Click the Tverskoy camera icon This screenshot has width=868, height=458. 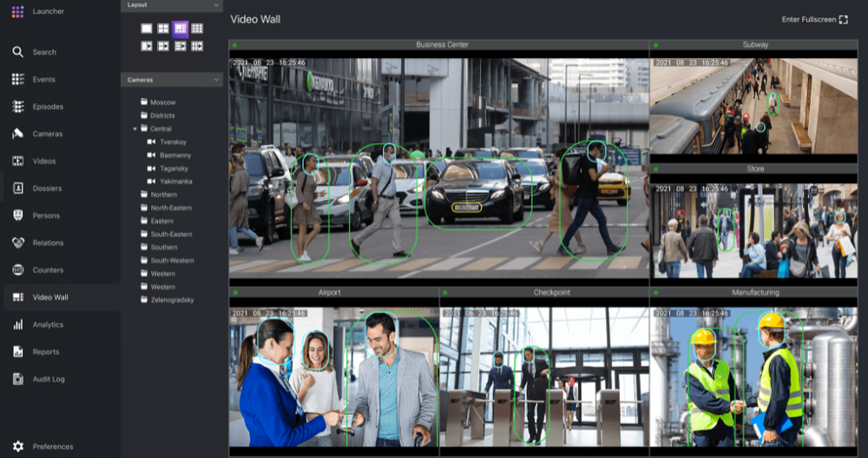point(151,141)
